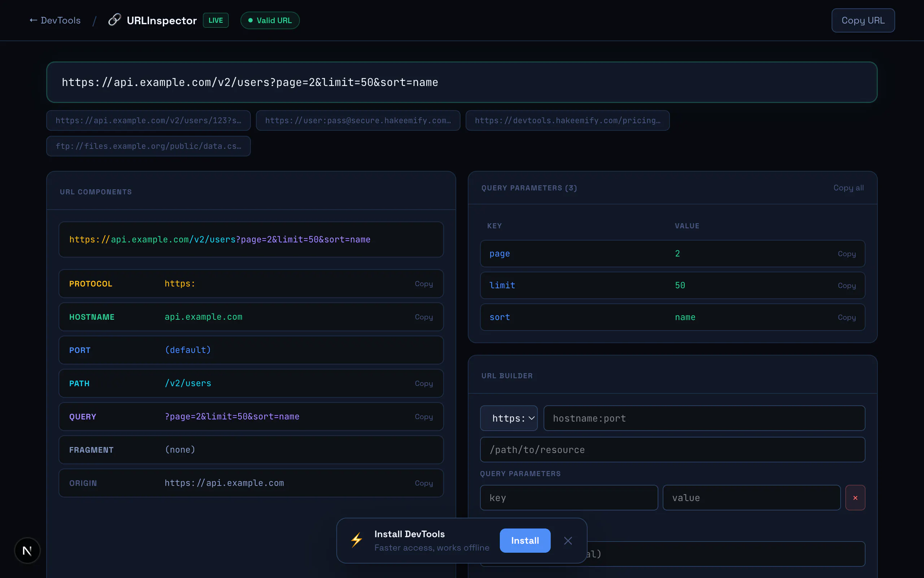Image resolution: width=924 pixels, height=578 pixels.
Task: Click the Valid URL status badge
Action: click(x=270, y=20)
